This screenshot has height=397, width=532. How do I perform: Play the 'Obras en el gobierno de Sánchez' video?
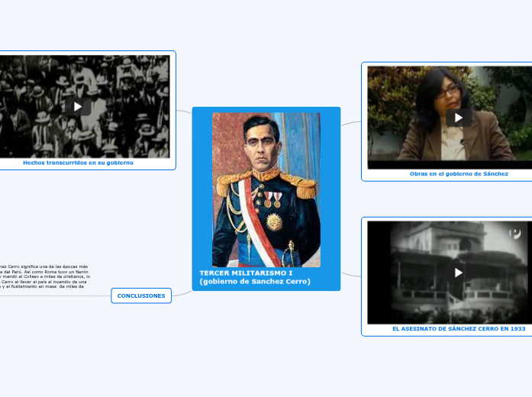[x=458, y=117]
